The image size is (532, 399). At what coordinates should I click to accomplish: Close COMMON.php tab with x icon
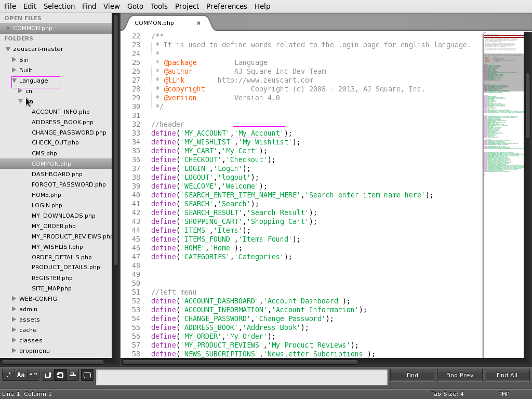coord(199,23)
